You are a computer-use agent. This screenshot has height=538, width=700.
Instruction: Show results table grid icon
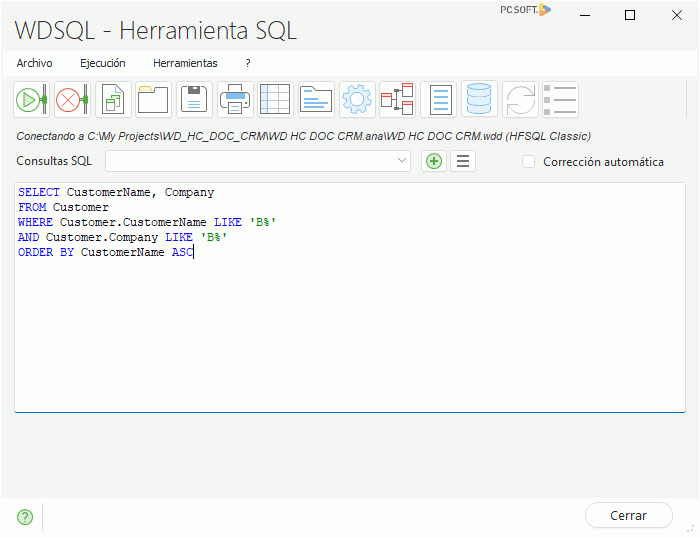pos(275,100)
